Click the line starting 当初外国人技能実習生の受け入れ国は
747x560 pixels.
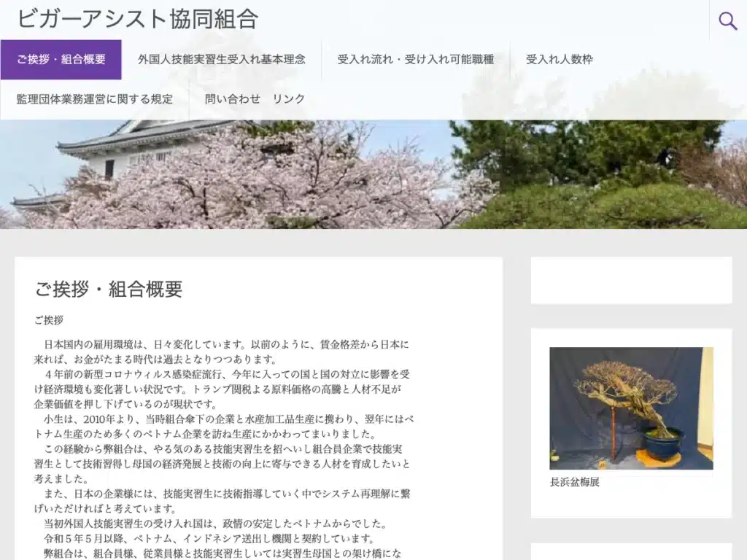[x=215, y=524]
